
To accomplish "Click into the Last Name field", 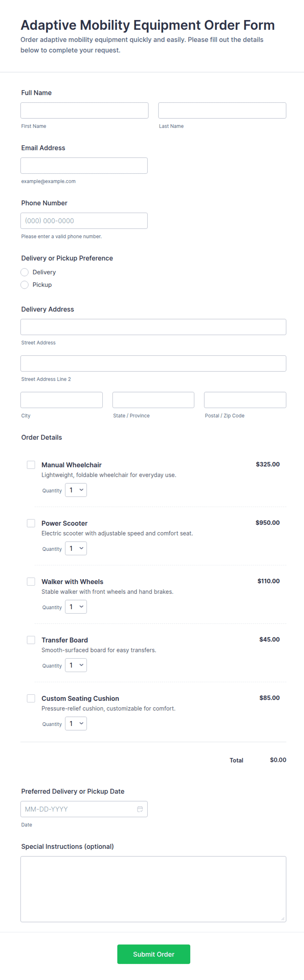I will pyautogui.click(x=222, y=110).
